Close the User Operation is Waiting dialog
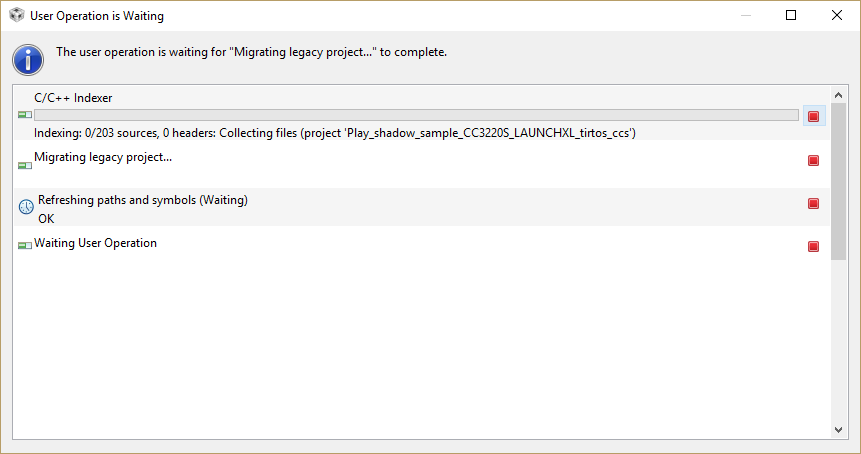Image resolution: width=861 pixels, height=454 pixels. [837, 16]
